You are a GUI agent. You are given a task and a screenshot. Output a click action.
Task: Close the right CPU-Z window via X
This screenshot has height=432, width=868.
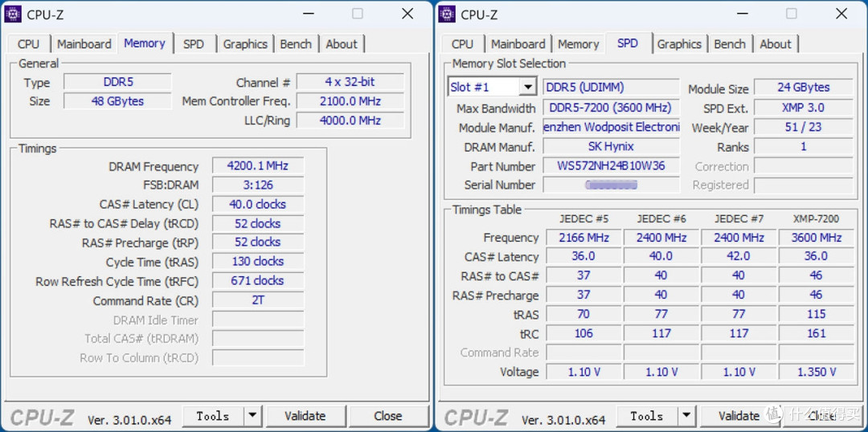pos(841,14)
